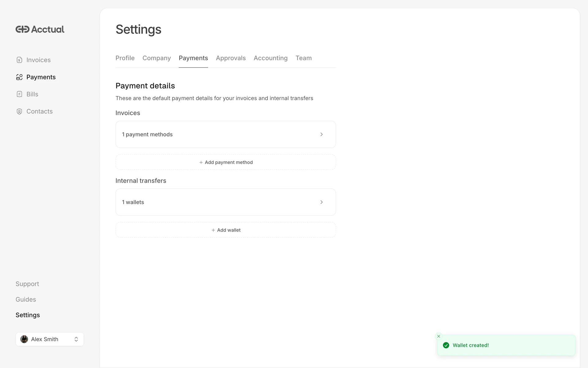Screen dimensions: 588x368
Task: Click the Acctual logo icon
Action: tap(22, 29)
